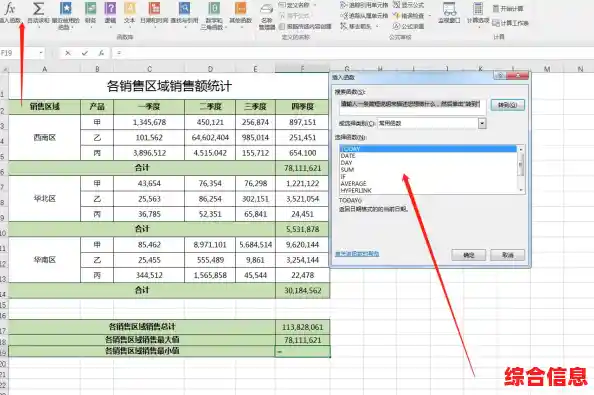Click function list scroll-down arrow
Image resolution: width=594 pixels, height=395 pixels.
click(521, 190)
